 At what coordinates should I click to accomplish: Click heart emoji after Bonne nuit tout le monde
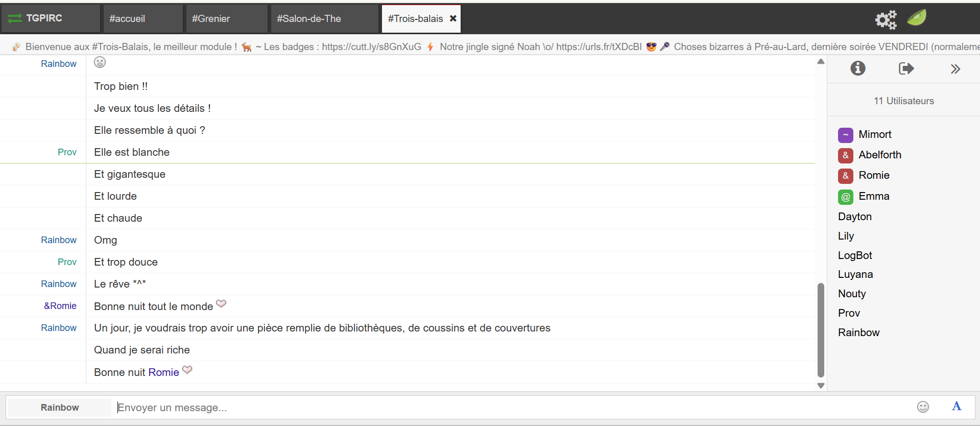(221, 304)
